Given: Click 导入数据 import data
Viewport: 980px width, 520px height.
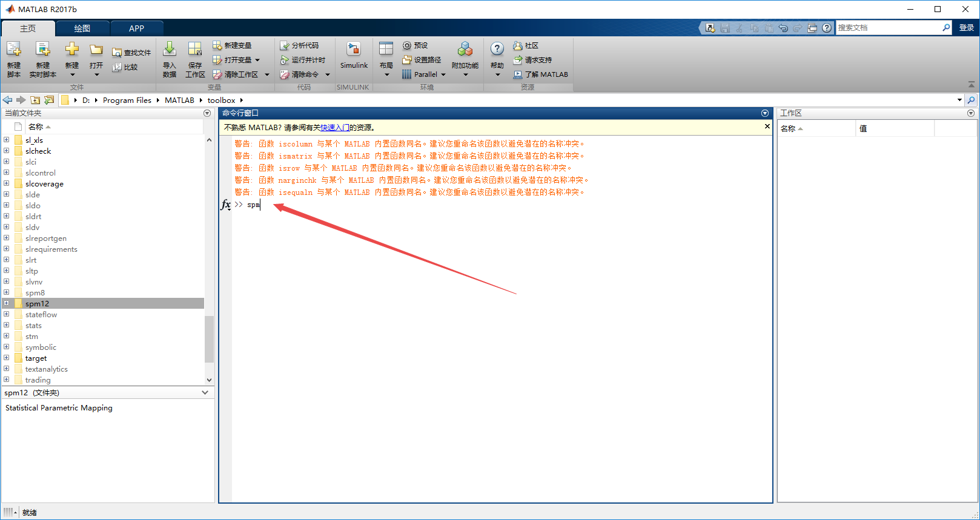Looking at the screenshot, I should click(170, 59).
